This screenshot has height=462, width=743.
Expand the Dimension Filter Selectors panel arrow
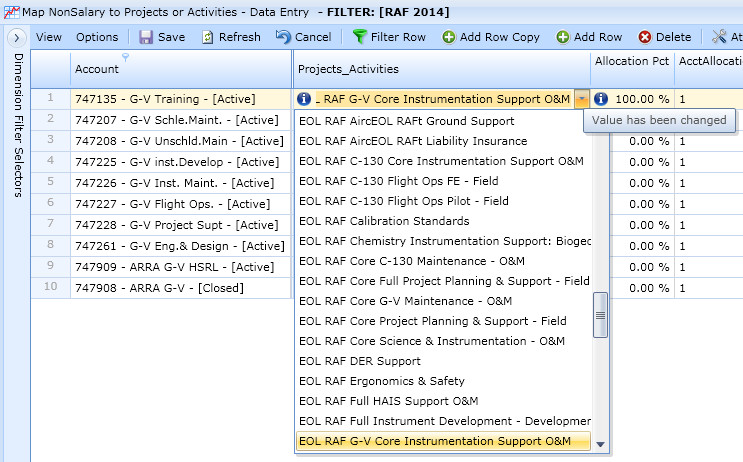(17, 37)
